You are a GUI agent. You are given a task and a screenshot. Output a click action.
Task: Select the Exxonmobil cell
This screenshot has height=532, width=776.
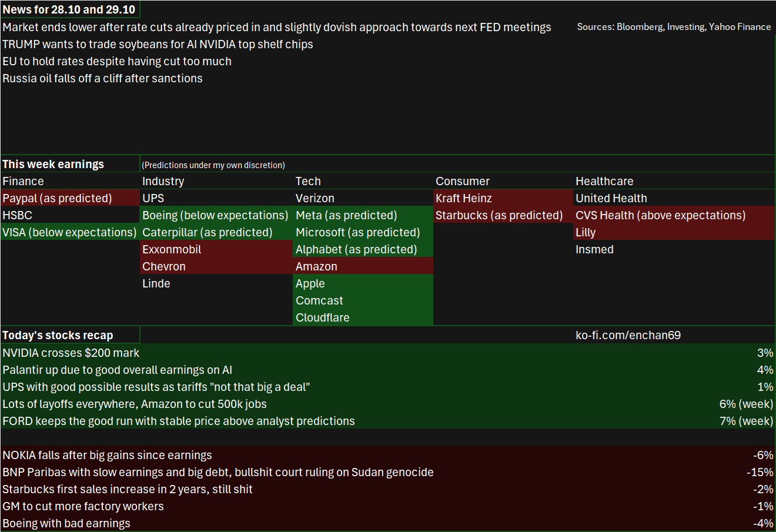point(216,249)
